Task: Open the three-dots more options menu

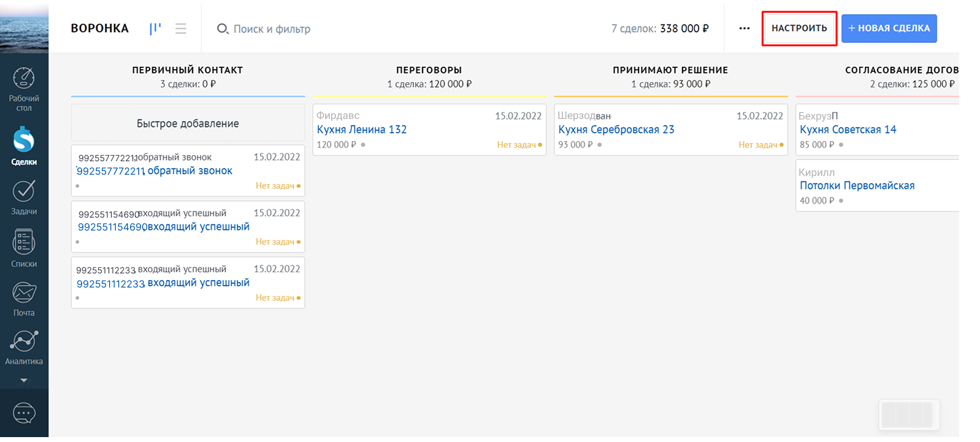Action: point(744,28)
